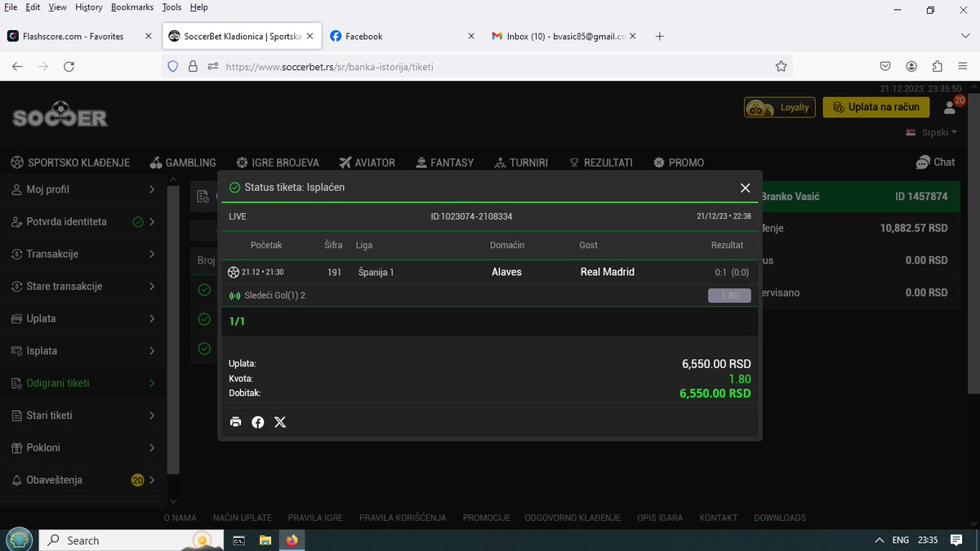Reload the current page
980x551 pixels.
coord(69,66)
